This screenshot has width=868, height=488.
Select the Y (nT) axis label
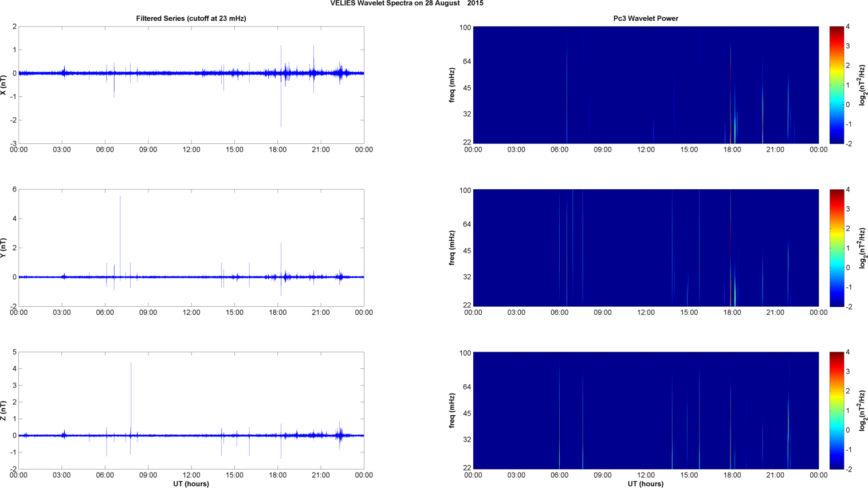click(x=4, y=248)
